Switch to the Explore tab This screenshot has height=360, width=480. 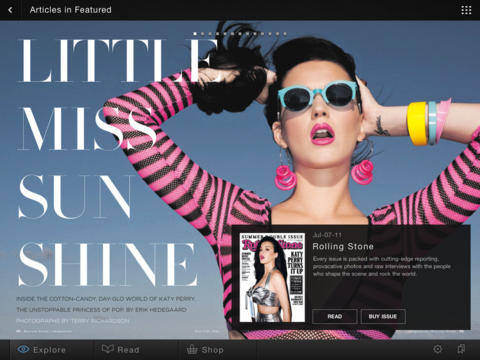pyautogui.click(x=42, y=350)
